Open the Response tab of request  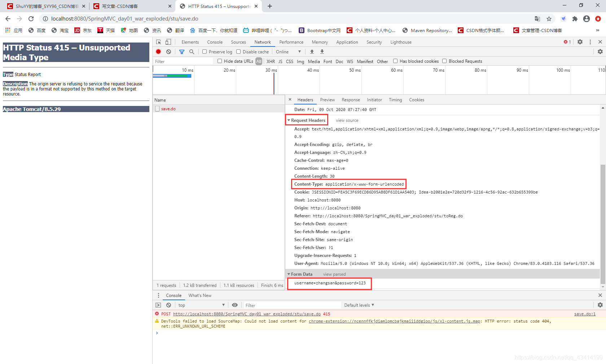point(351,100)
